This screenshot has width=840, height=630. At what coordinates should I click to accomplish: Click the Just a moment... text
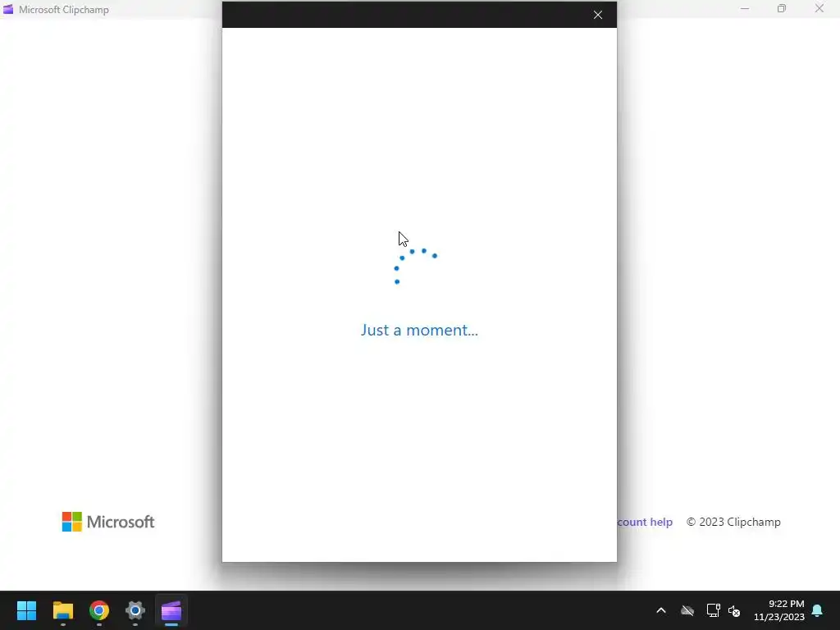point(419,330)
